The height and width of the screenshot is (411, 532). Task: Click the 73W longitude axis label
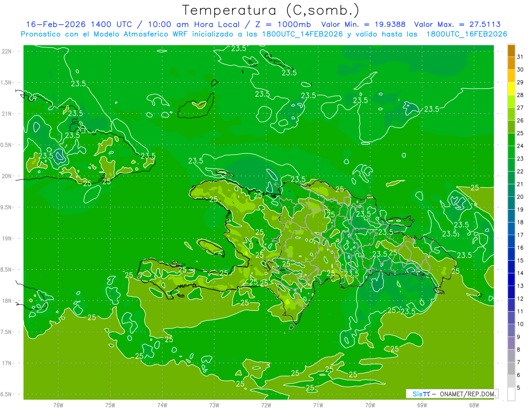(214, 405)
